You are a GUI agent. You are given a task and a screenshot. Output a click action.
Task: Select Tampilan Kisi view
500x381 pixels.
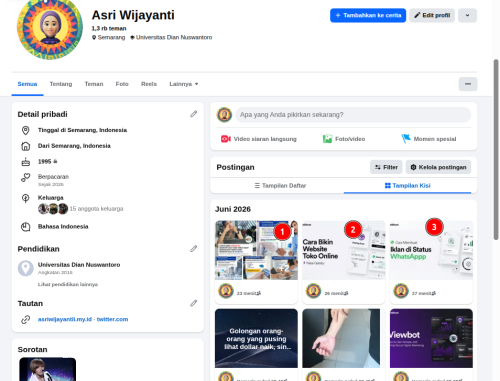pos(407,186)
